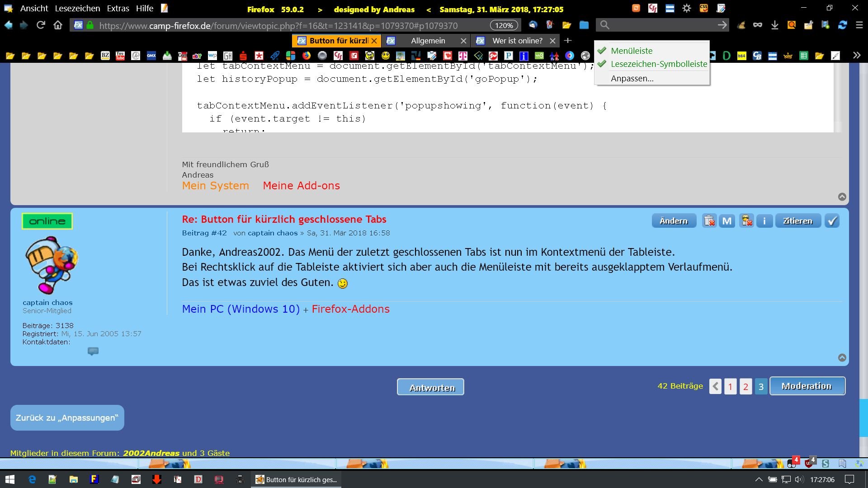Screen dimensions: 868x488
Task: Toggle Lesezeichen-Symbolleiste checkmark entry
Action: coord(658,64)
